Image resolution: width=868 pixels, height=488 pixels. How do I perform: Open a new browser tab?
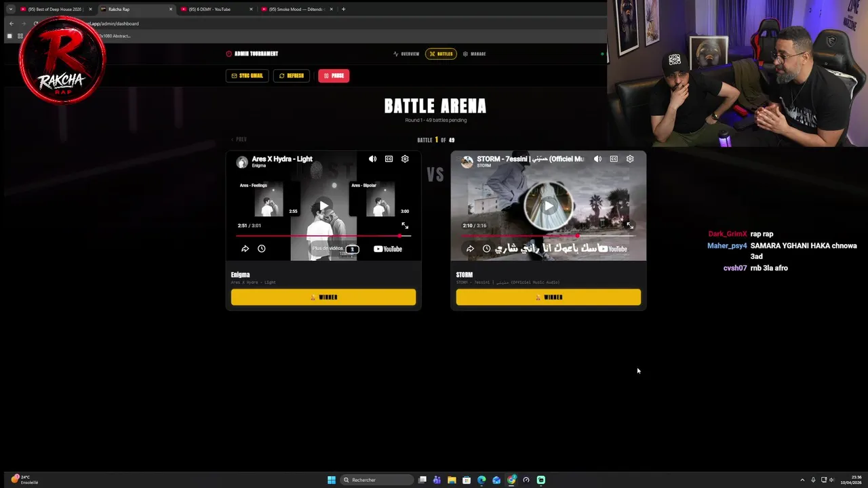point(343,9)
